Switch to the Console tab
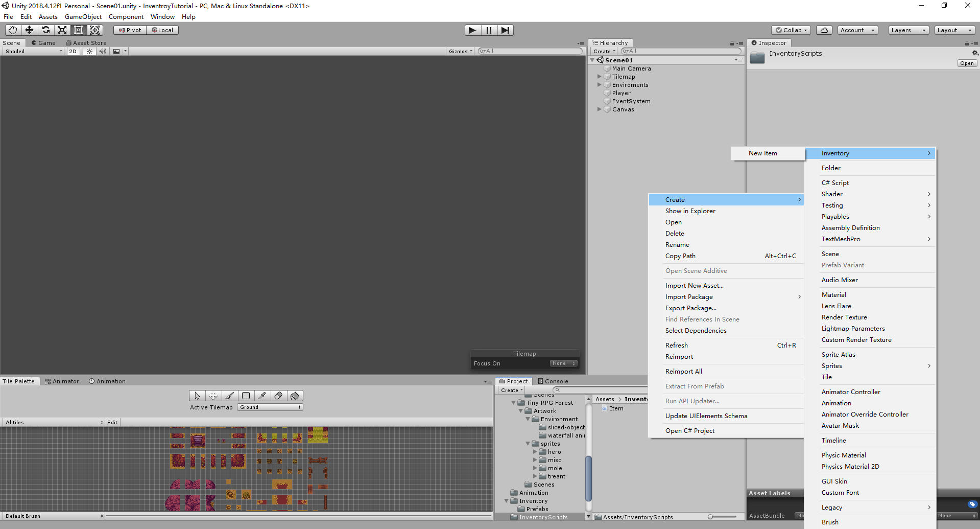Viewport: 980px width, 529px height. [556, 381]
